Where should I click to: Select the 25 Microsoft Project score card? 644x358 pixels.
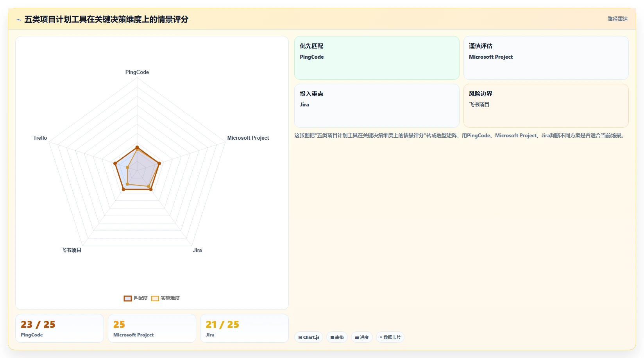[x=152, y=328]
